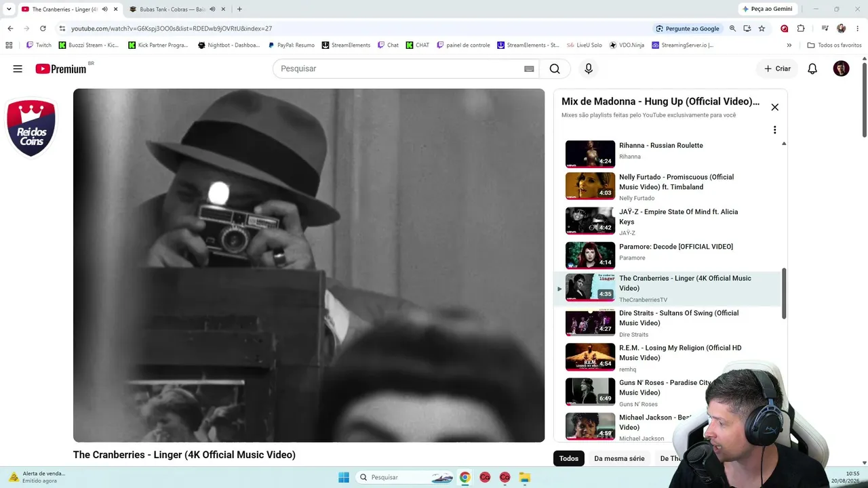Open the bookmarks apps grid icon
Viewport: 868px width, 488px height.
(x=9, y=45)
